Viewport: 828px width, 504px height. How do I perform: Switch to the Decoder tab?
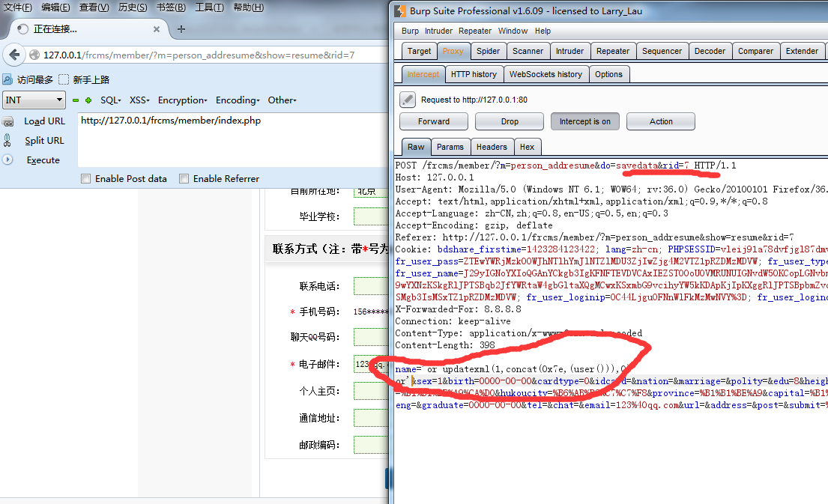710,51
